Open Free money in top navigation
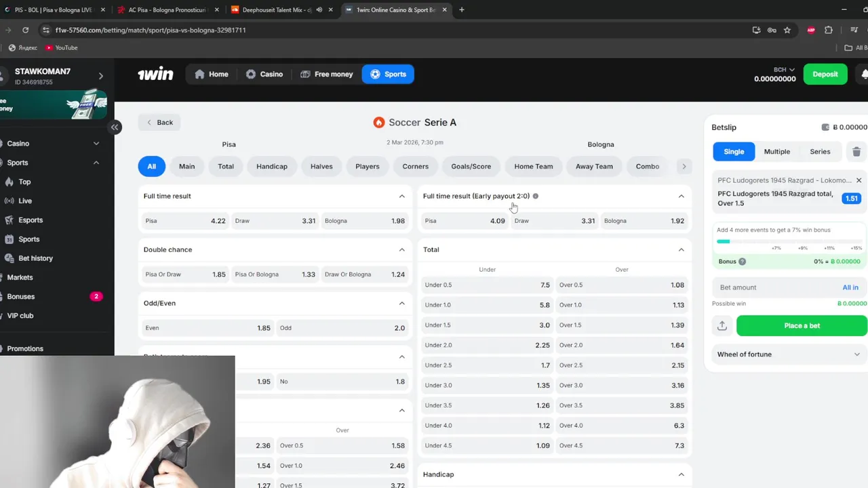The image size is (868, 488). click(326, 75)
